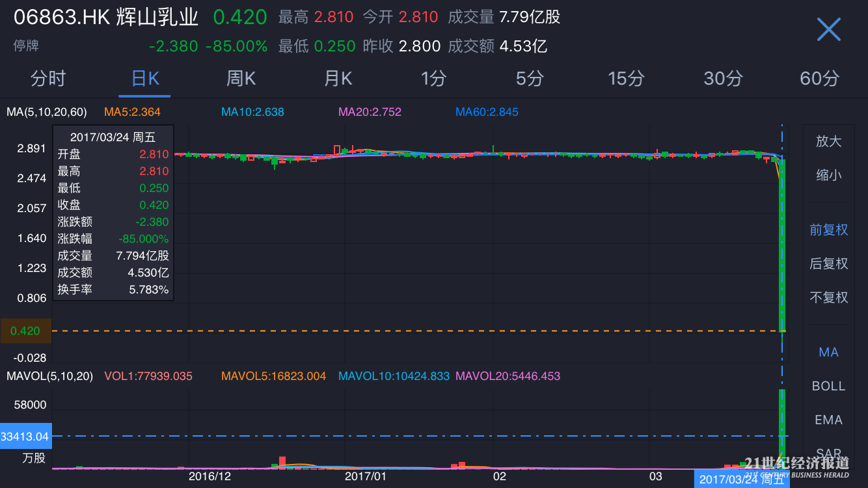Click the MA10:2.638 legend value

pos(252,112)
